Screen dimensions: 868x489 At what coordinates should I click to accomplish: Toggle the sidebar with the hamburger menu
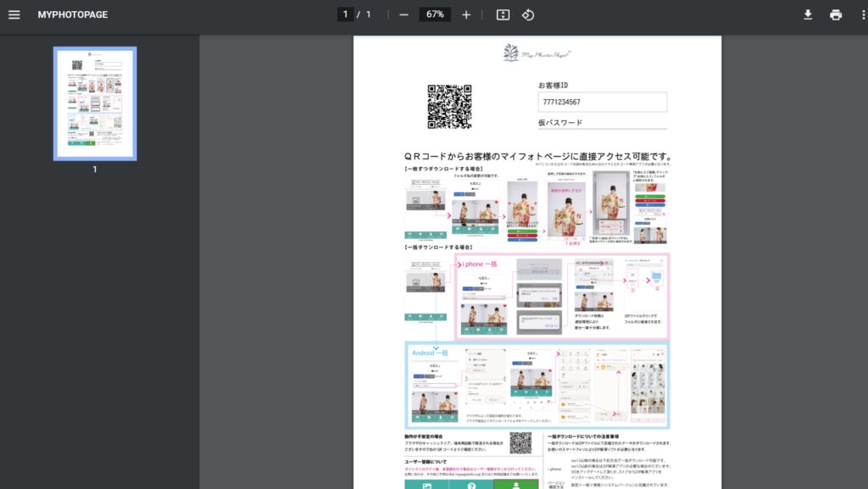[x=14, y=14]
